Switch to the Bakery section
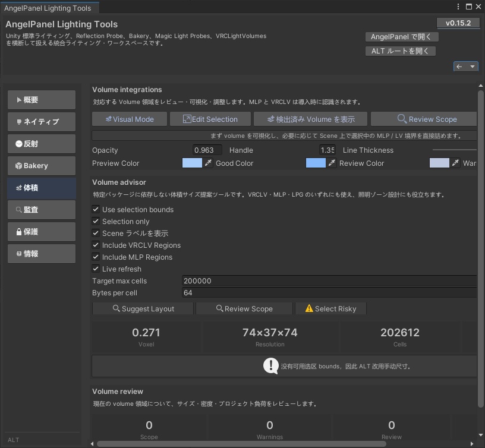 [x=41, y=166]
